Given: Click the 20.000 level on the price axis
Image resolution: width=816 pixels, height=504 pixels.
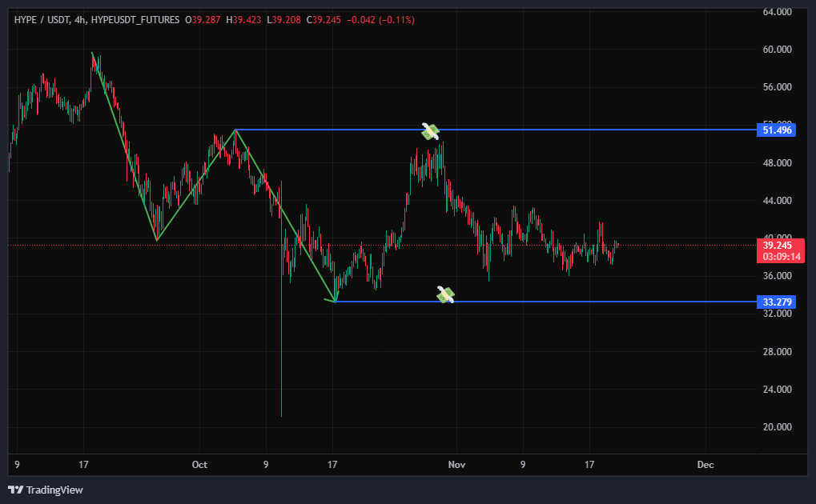Looking at the screenshot, I should pos(778,427).
